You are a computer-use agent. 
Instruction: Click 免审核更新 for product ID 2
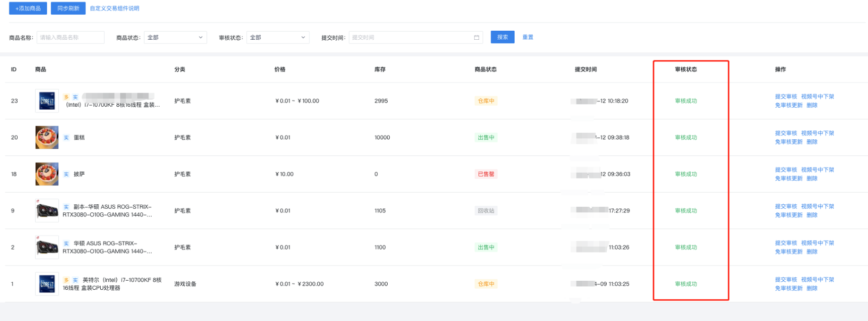point(788,252)
